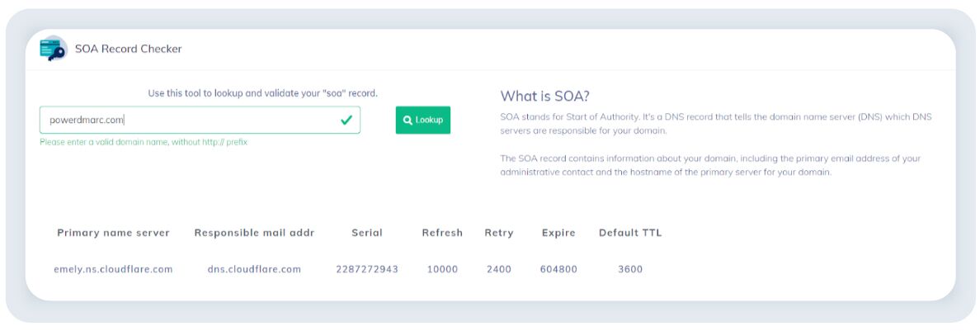The image size is (980, 331).
Task: Click the refresh value 10000
Action: (442, 269)
